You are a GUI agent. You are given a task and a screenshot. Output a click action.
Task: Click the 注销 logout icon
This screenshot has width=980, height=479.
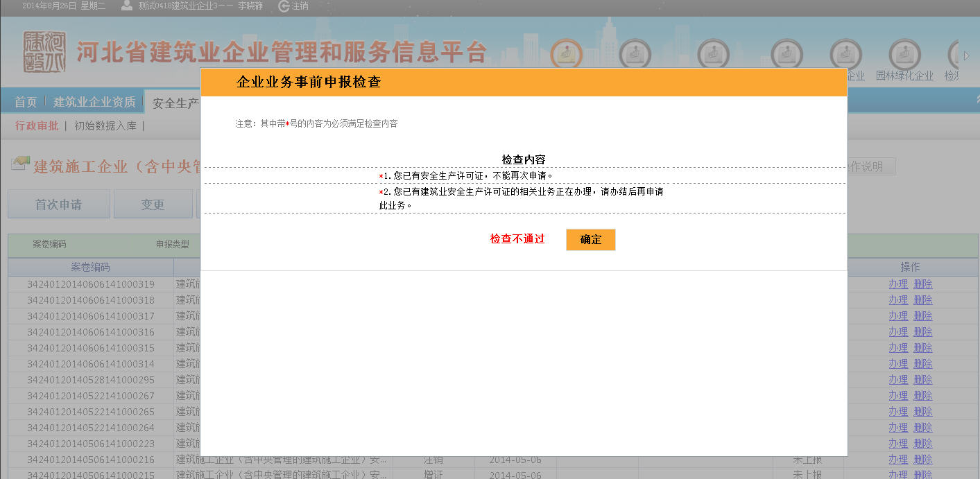tap(284, 6)
